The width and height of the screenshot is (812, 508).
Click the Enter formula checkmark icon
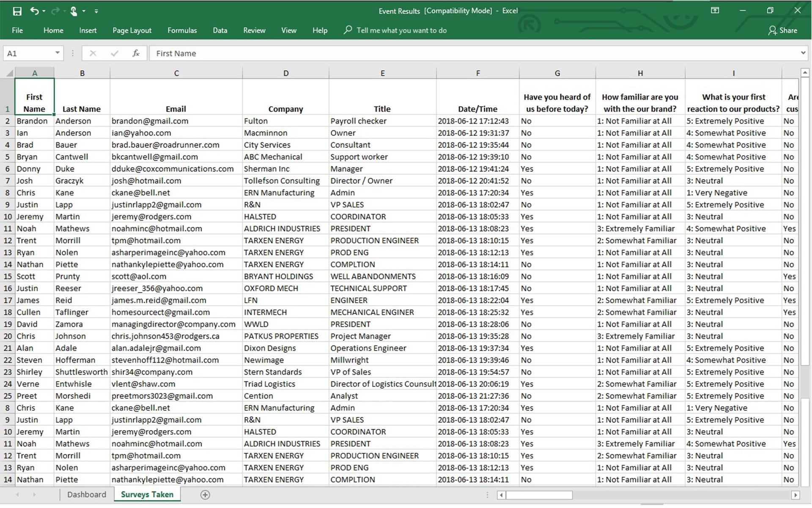(114, 53)
